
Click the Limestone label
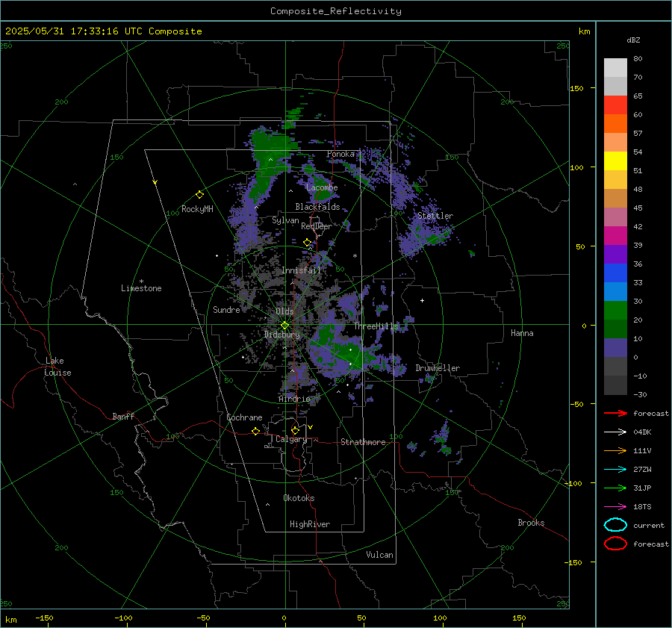141,288
